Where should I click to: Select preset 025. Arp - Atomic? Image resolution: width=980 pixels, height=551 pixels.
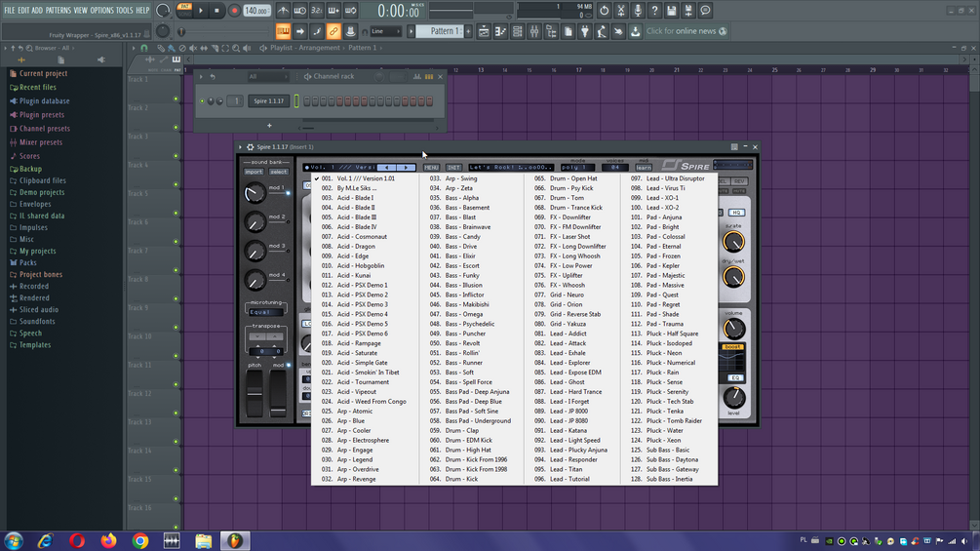pyautogui.click(x=365, y=412)
